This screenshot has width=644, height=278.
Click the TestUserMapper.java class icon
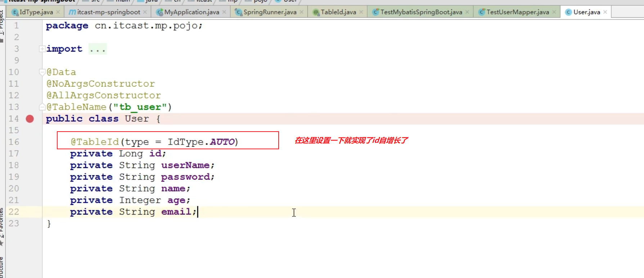click(482, 12)
